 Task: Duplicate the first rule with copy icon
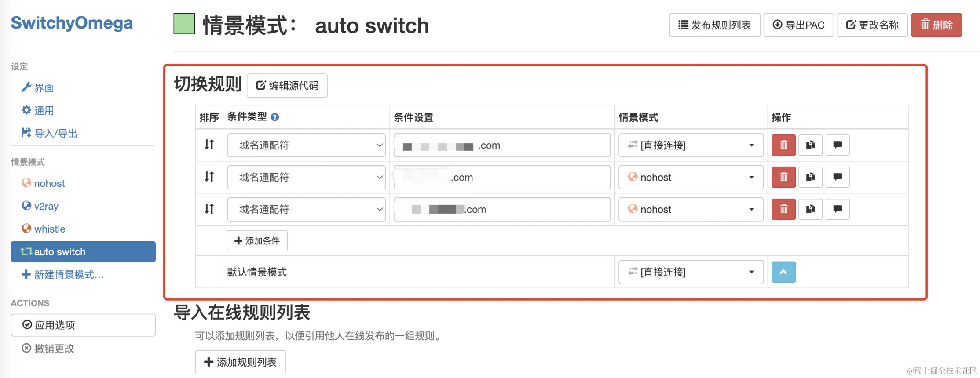pyautogui.click(x=810, y=145)
